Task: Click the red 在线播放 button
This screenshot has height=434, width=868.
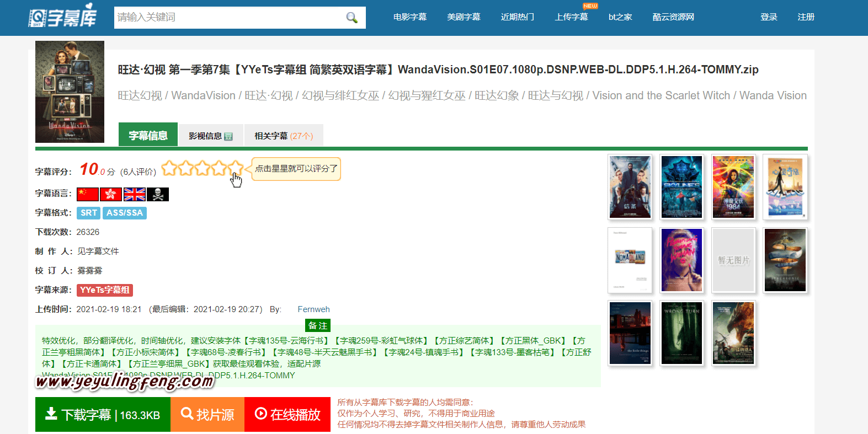Action: point(287,414)
